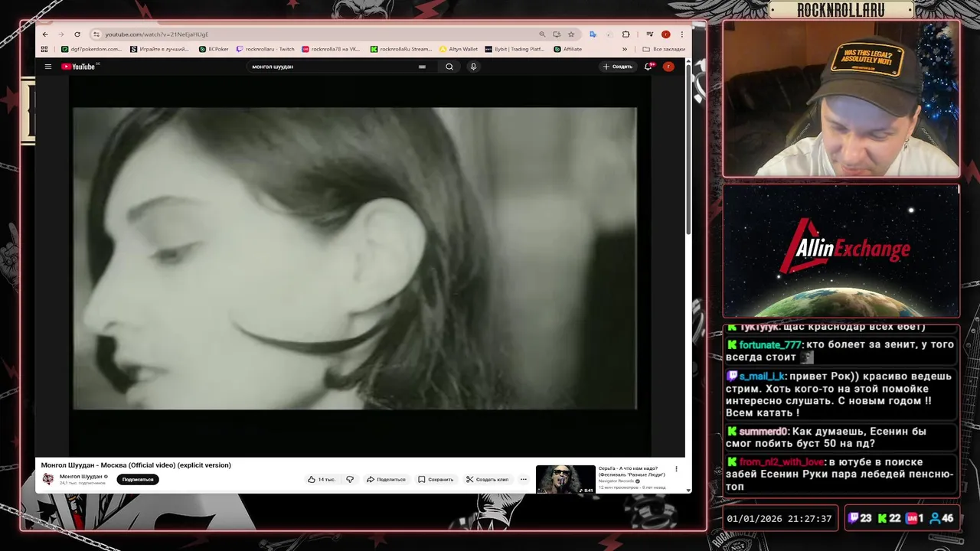Click the 'Создать клип' button
The height and width of the screenshot is (551, 980).
[x=487, y=480]
